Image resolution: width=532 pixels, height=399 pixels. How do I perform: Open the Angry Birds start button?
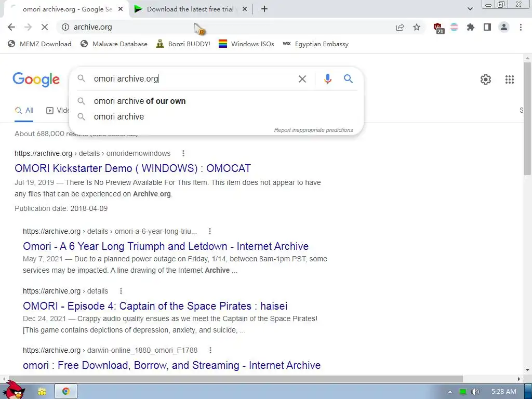14,390
